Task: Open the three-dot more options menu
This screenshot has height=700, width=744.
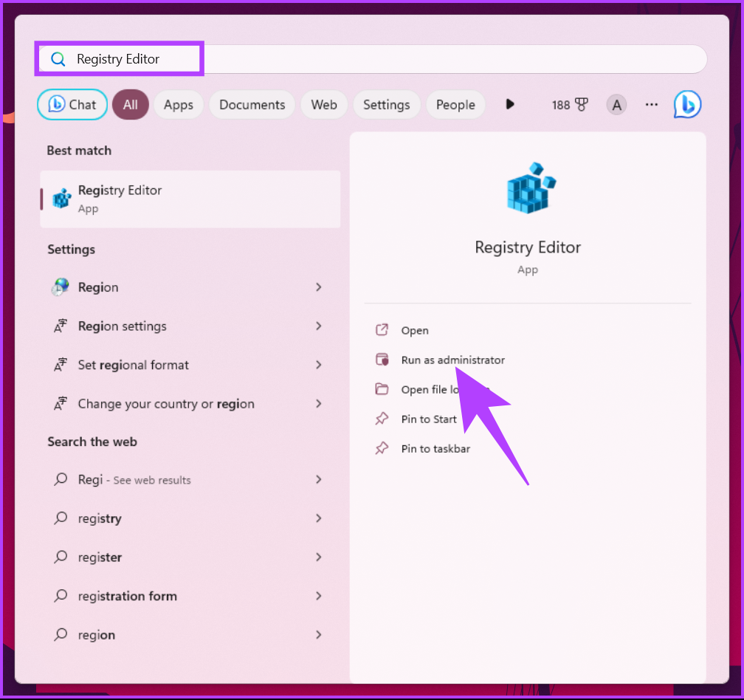Action: 652,104
